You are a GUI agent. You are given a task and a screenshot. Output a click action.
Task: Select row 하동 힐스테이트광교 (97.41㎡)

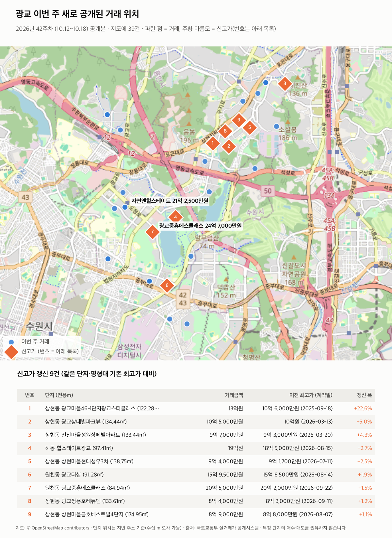(x=196, y=448)
